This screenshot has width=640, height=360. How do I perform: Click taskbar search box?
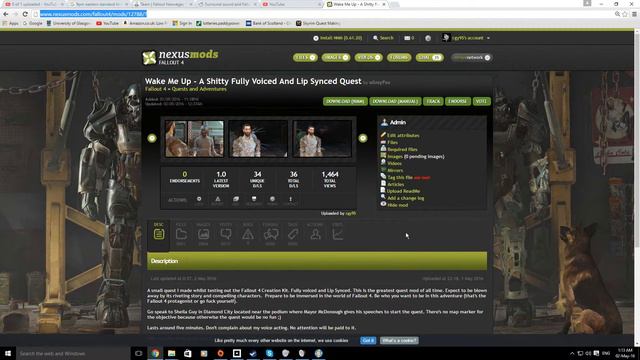click(x=73, y=353)
